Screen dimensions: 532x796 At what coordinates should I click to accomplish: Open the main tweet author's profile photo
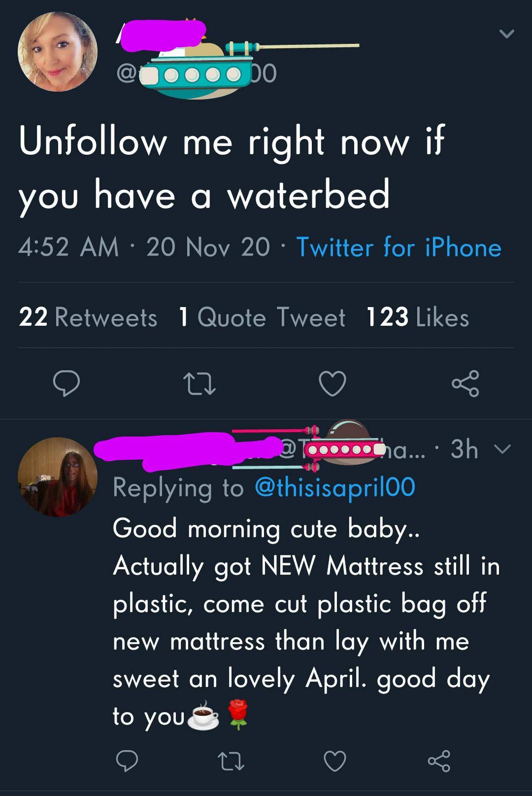click(x=58, y=52)
